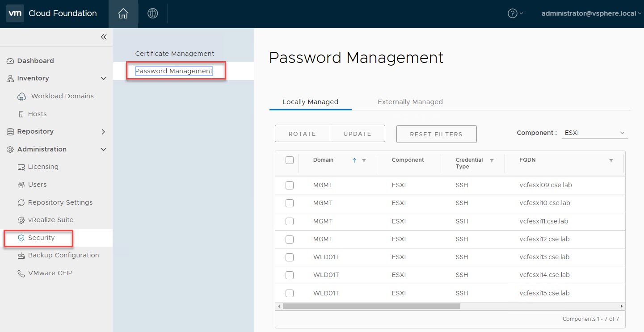Click the Credential Type filter icon

pyautogui.click(x=492, y=160)
